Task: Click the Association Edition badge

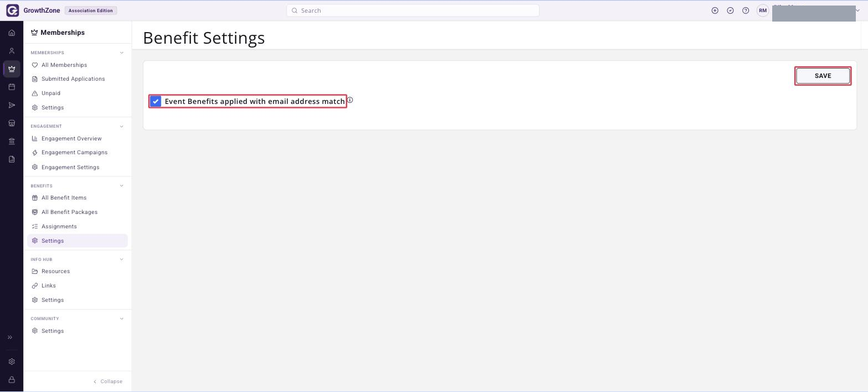Action: pos(91,11)
